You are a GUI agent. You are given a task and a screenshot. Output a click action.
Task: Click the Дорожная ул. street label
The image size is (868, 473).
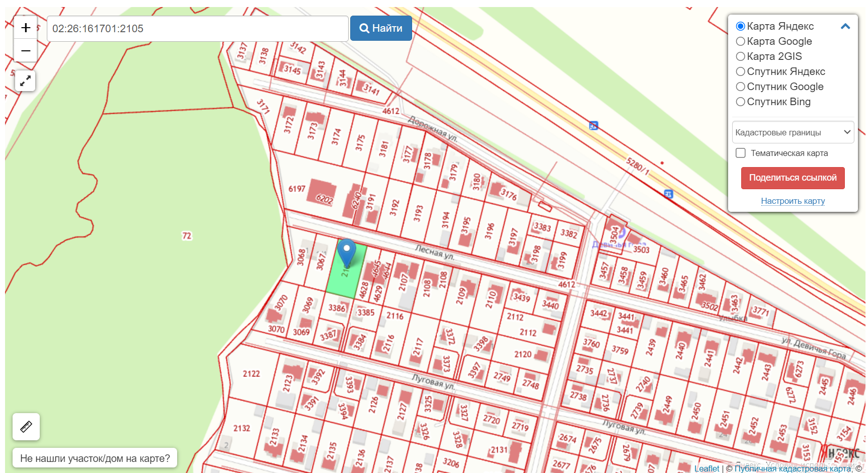coord(433,128)
